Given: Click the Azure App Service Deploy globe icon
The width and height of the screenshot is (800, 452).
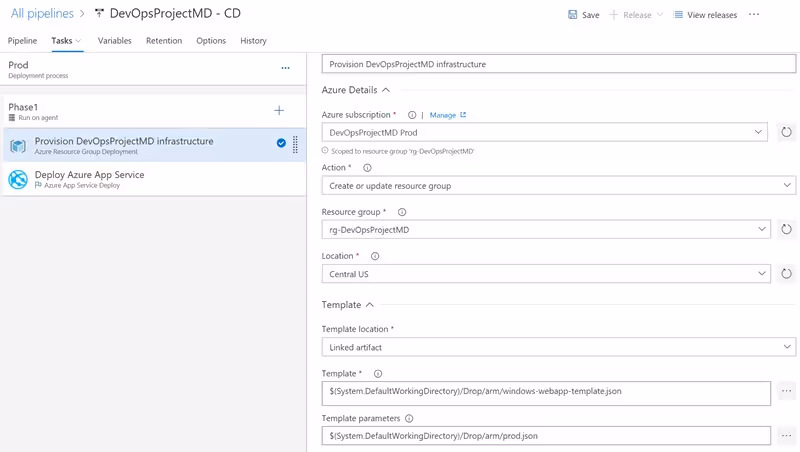Looking at the screenshot, I should (18, 180).
